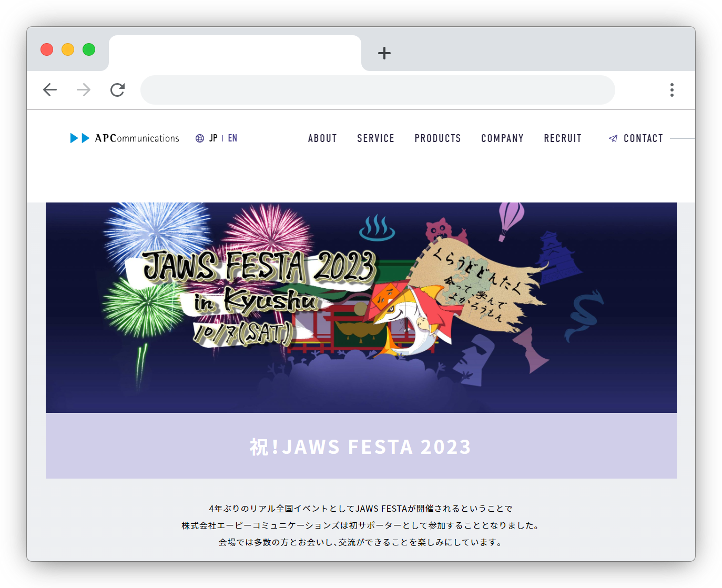Click the line starting with 会場では多数の方
722x588 pixels.
pos(361,542)
